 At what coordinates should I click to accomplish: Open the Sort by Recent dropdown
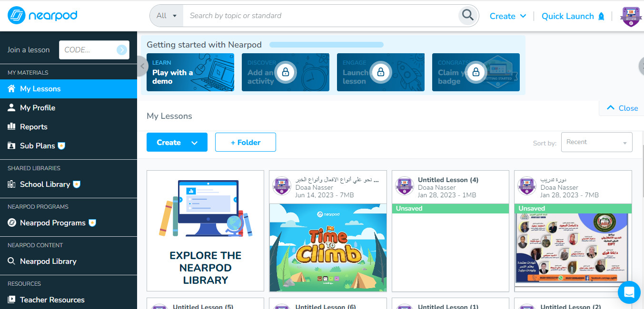point(596,142)
